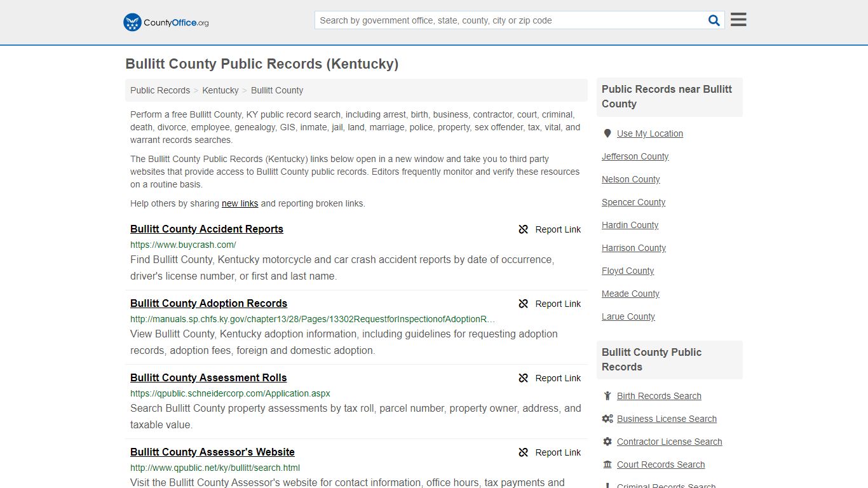Open Floyd County records
The image size is (868, 488).
(x=628, y=271)
